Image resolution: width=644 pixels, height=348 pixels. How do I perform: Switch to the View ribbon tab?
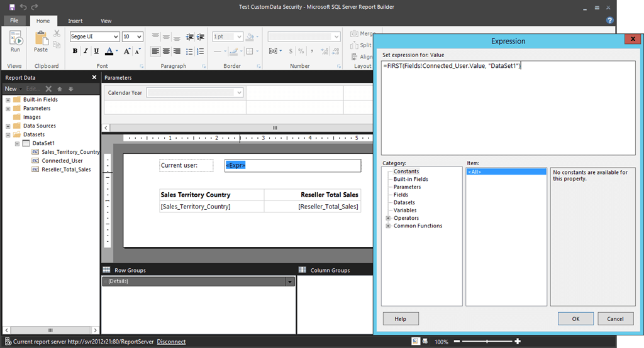[106, 21]
